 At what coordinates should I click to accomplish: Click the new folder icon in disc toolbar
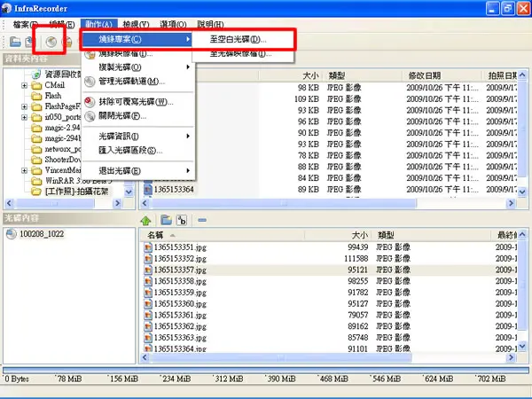166,220
